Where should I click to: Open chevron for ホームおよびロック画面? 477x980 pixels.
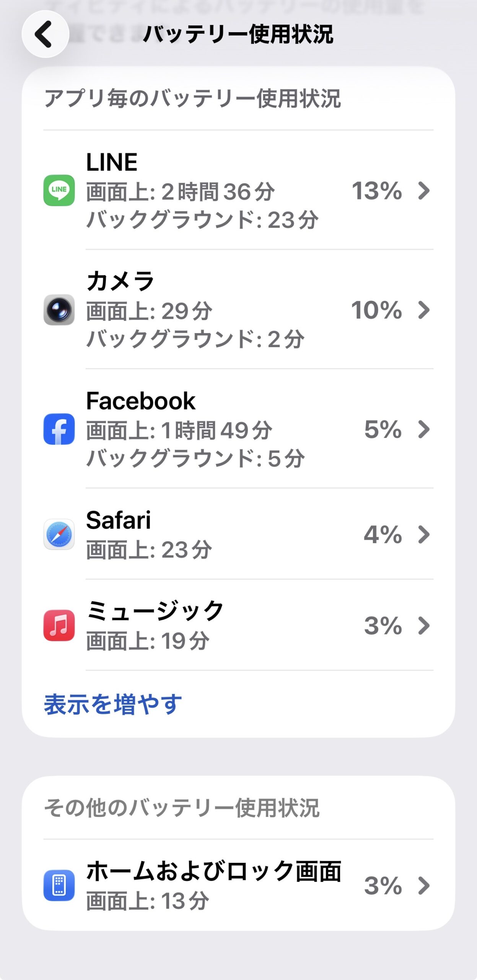(x=423, y=885)
